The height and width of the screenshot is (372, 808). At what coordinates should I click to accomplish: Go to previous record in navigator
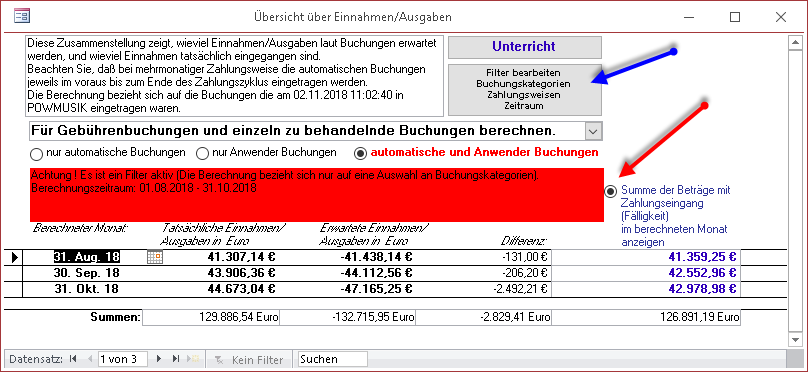pyautogui.click(x=91, y=359)
